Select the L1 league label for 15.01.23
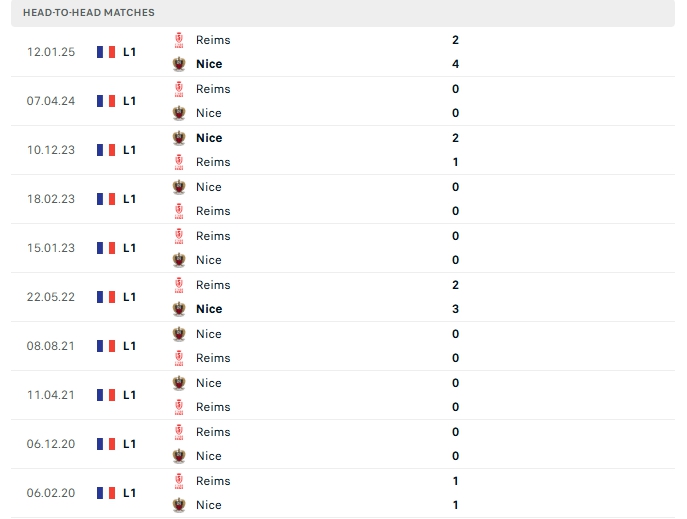 click(x=129, y=248)
